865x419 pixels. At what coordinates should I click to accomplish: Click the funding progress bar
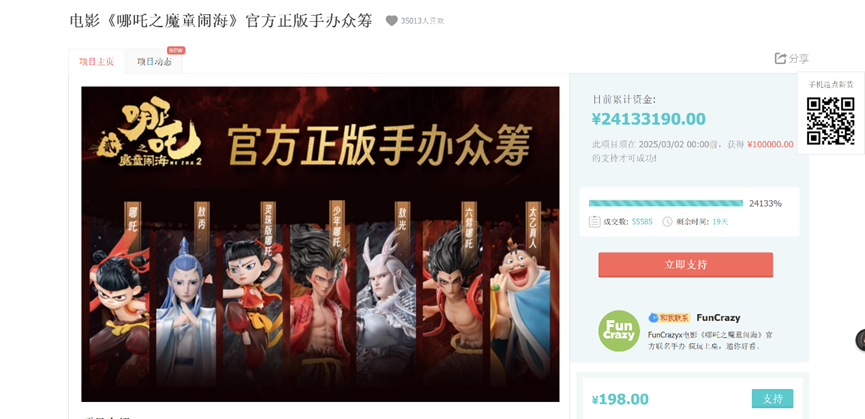click(666, 203)
